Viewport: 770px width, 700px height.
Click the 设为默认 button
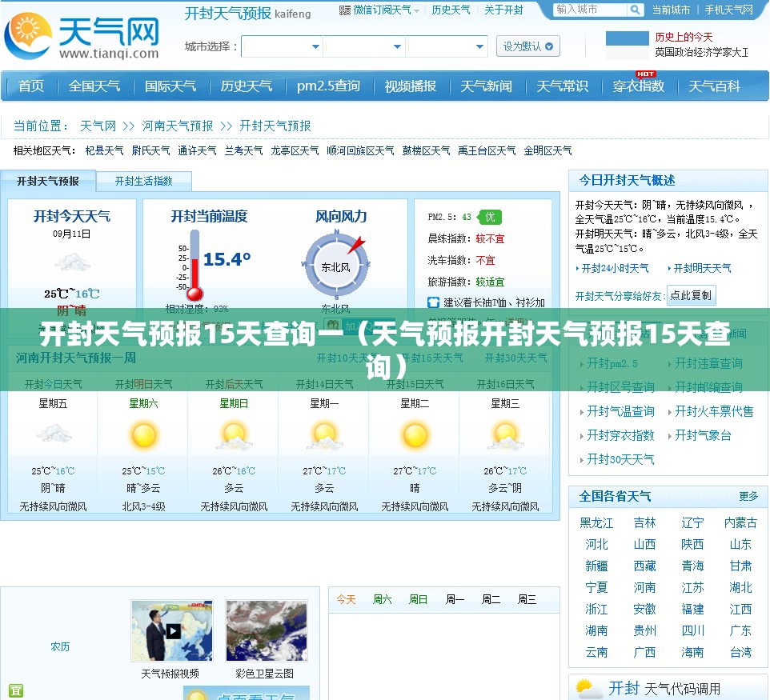(528, 46)
